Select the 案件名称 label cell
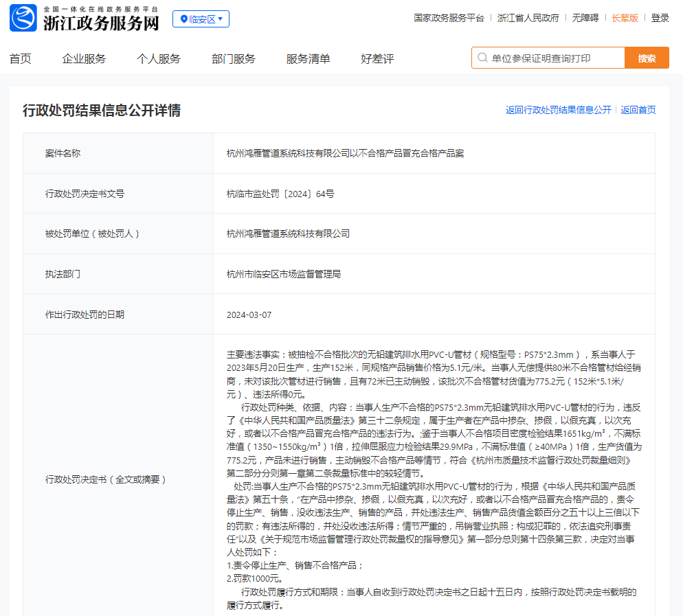This screenshot has width=683, height=616. [118, 153]
